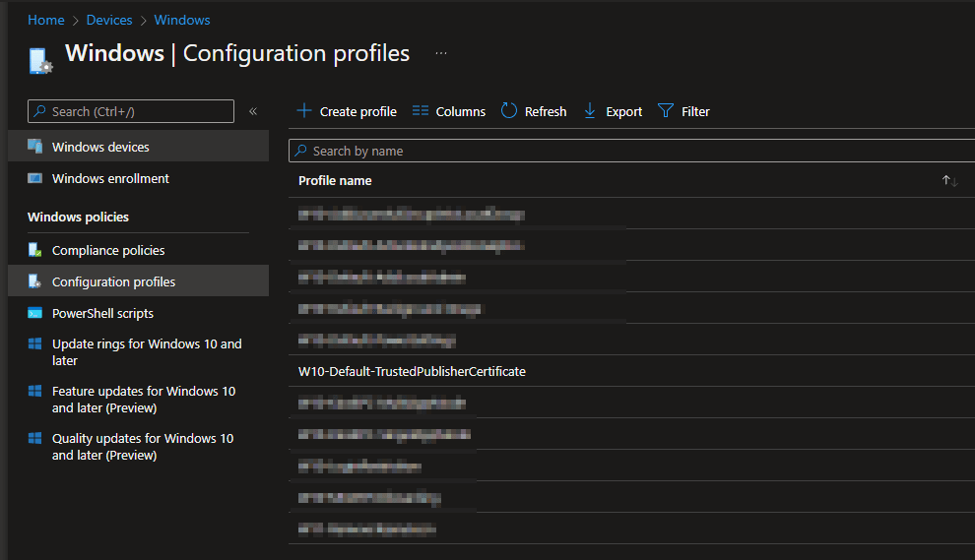This screenshot has height=560, width=975.
Task: Click the Compliance policies icon
Action: tap(35, 250)
